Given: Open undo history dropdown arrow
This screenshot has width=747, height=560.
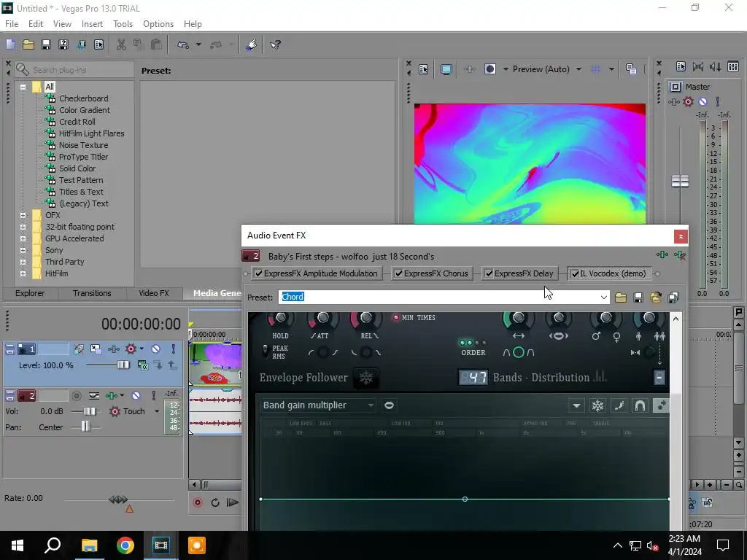Looking at the screenshot, I should point(198,44).
